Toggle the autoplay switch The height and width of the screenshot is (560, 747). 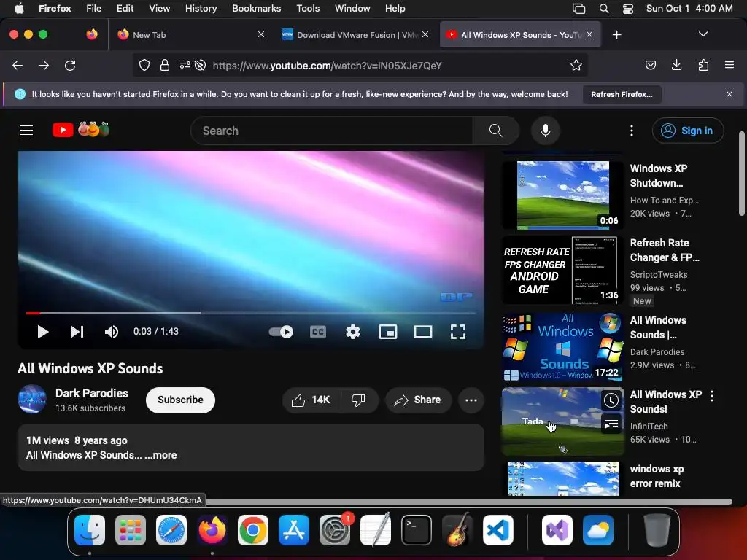point(281,332)
